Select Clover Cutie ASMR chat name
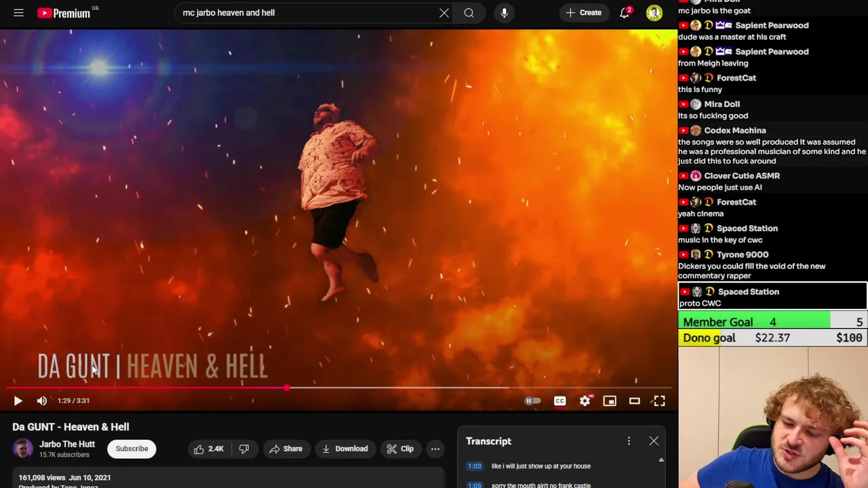Viewport: 868px width, 488px height. click(742, 176)
